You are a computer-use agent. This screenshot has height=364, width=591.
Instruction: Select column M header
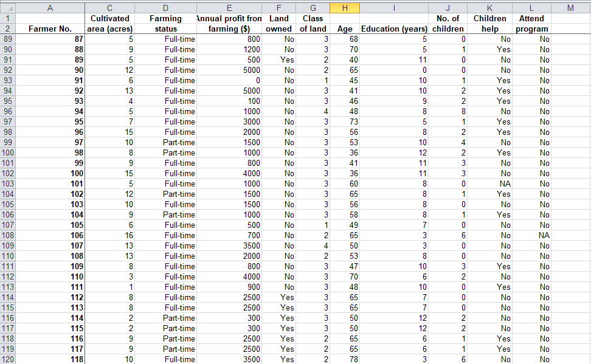click(571, 8)
